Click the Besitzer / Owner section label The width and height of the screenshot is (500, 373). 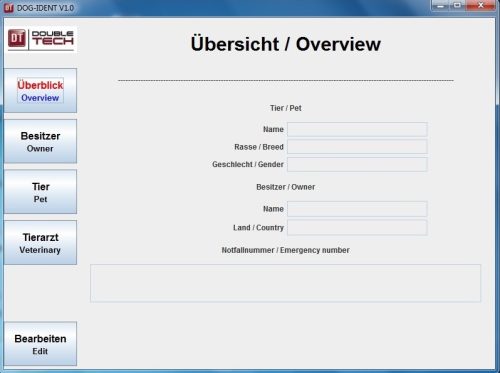[x=286, y=187]
